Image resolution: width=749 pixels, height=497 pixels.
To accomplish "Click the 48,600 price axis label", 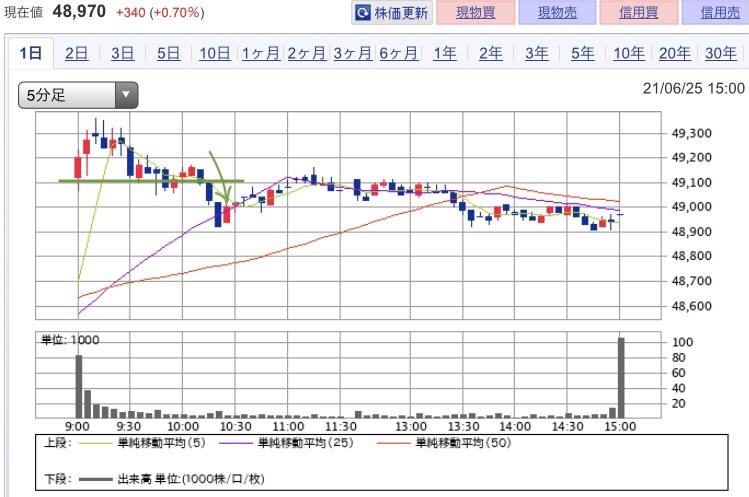I will pyautogui.click(x=692, y=306).
